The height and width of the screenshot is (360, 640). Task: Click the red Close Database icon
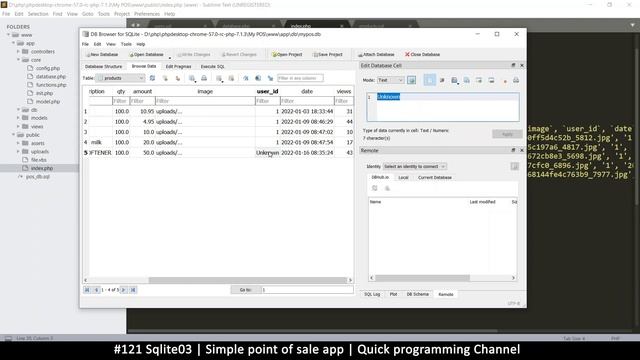point(407,54)
